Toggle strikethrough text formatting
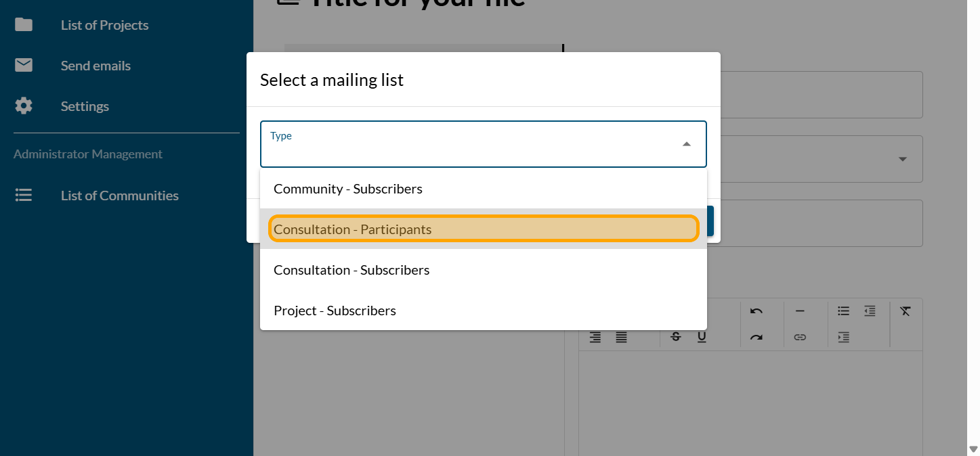Viewport: 980px width, 456px height. [675, 337]
